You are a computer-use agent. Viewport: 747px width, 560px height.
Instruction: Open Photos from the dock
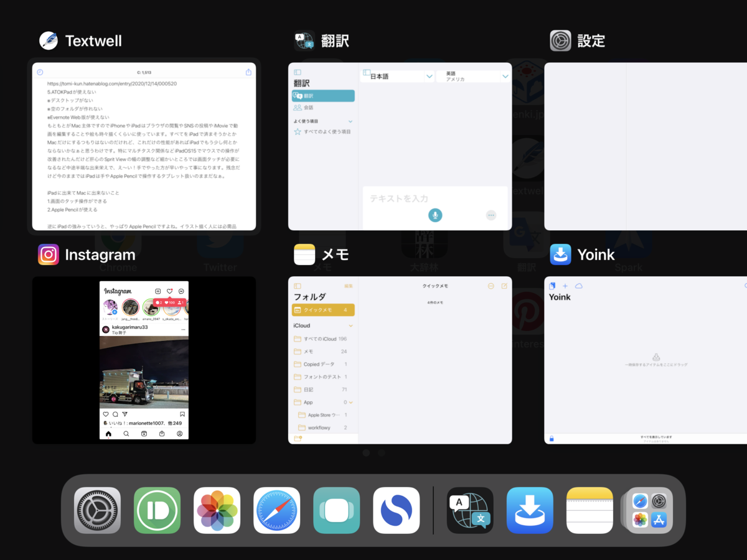pos(217,510)
